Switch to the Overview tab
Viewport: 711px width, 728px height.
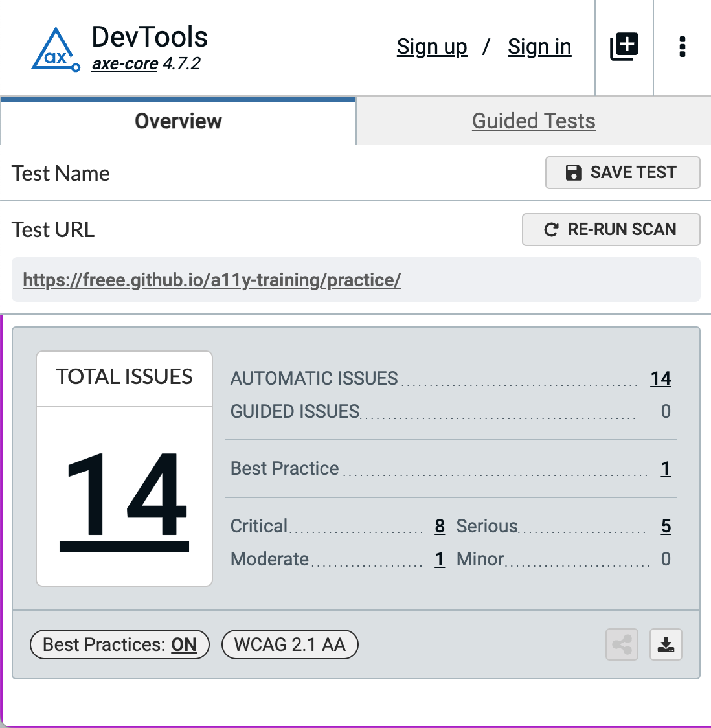[x=178, y=121]
